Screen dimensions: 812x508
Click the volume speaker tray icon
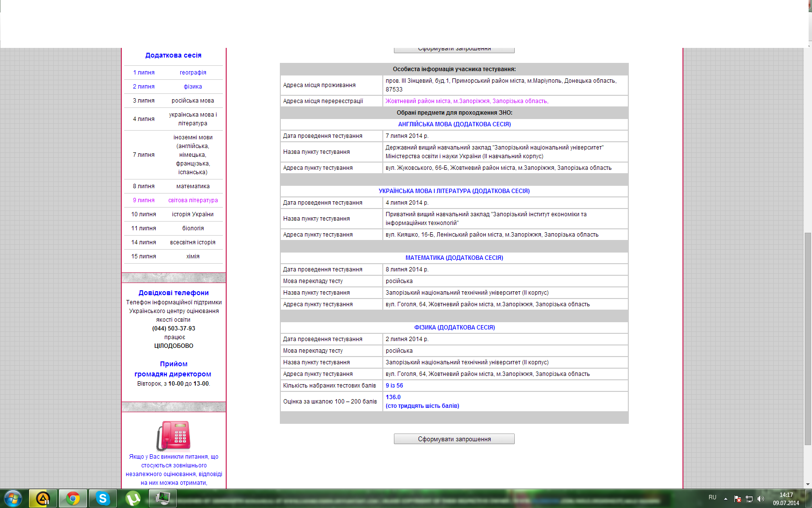pyautogui.click(x=761, y=499)
